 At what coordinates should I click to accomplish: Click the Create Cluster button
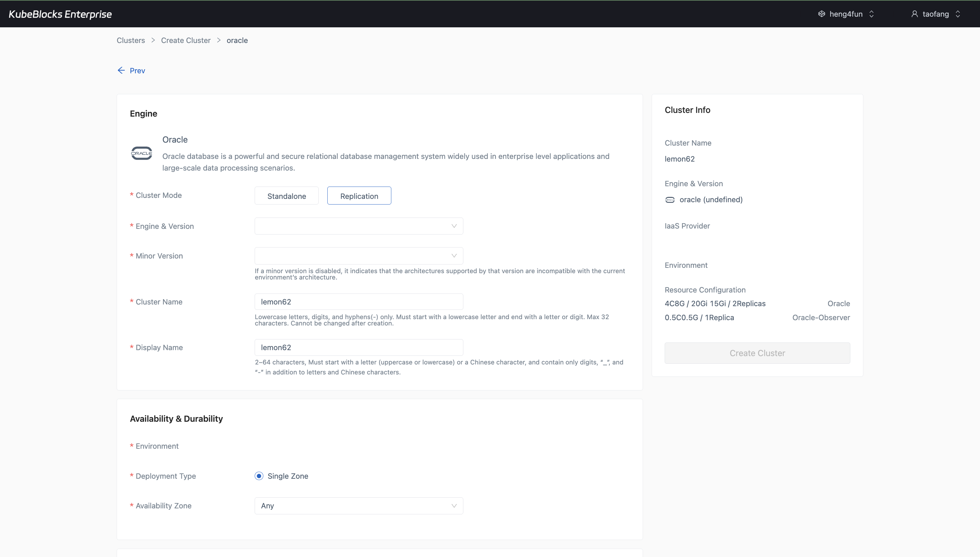click(x=757, y=353)
